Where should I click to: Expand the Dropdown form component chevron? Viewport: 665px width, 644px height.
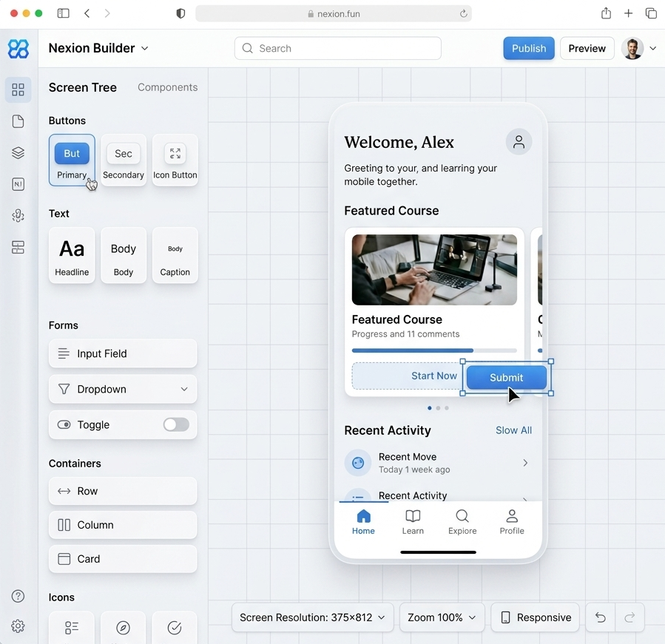coord(184,389)
